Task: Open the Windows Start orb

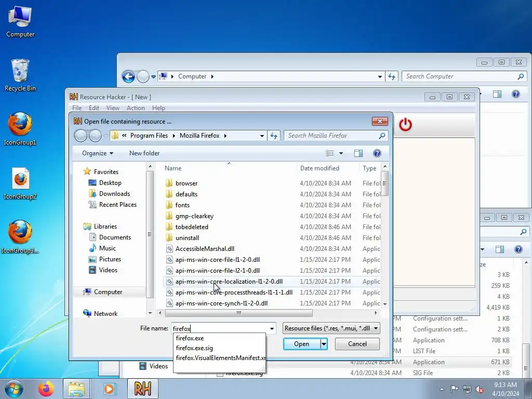Action: click(x=14, y=389)
